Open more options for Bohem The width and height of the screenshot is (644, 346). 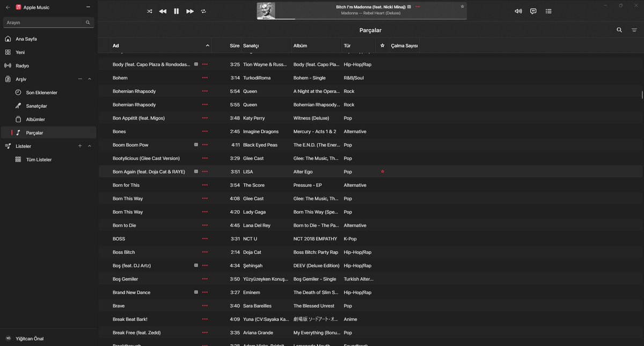click(x=204, y=78)
